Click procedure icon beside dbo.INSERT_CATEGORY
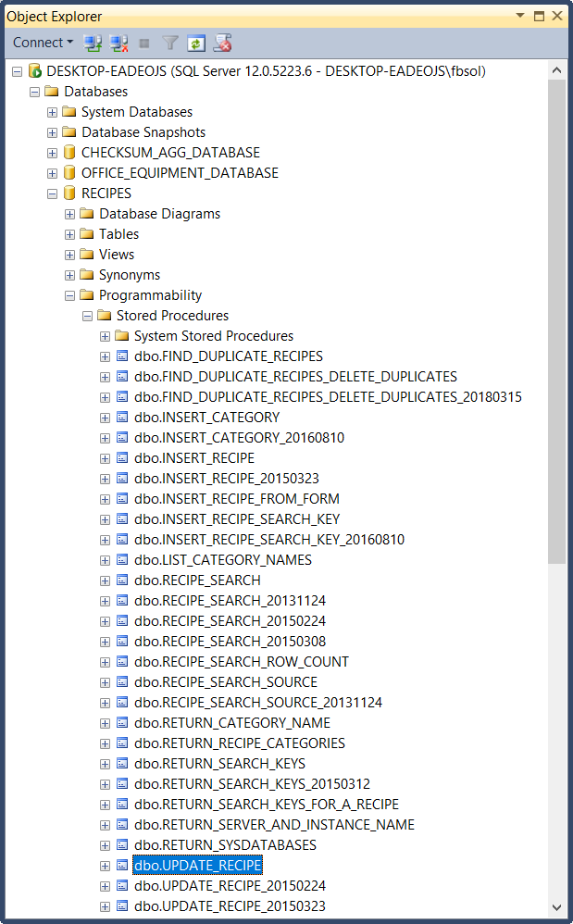573x924 pixels. pyautogui.click(x=122, y=418)
